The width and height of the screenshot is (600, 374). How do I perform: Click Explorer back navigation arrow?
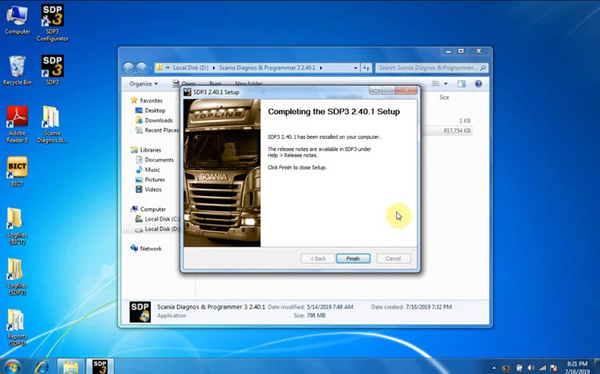pyautogui.click(x=129, y=68)
